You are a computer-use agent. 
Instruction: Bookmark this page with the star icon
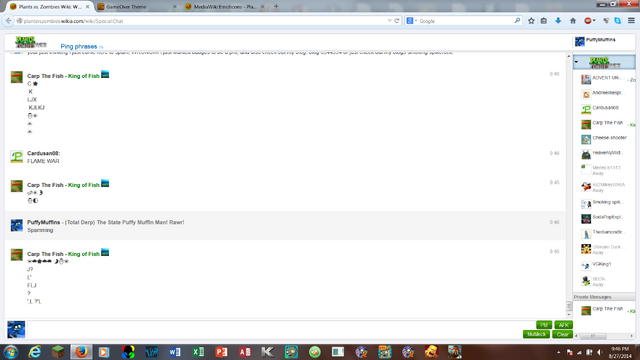(531, 21)
